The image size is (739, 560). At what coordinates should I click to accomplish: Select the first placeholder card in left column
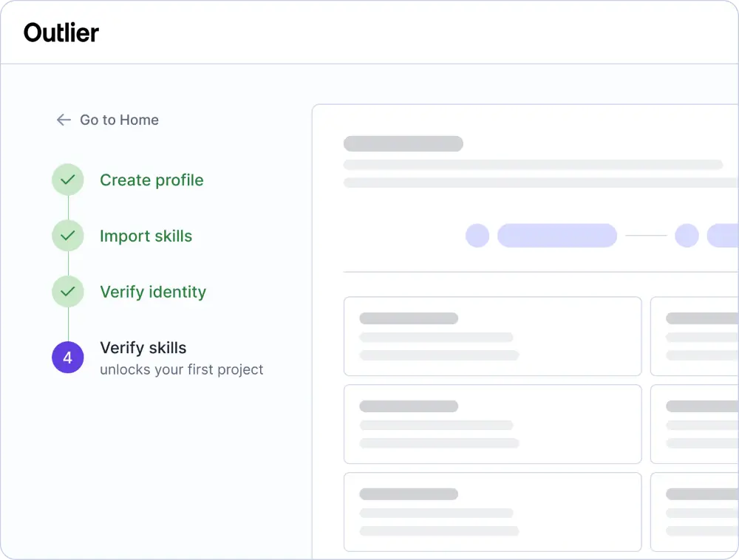(493, 336)
